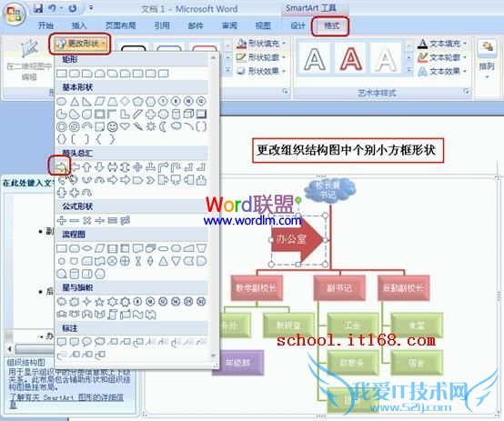Select the 教学副校长 box
Screen dimensions: 504x421
click(257, 287)
